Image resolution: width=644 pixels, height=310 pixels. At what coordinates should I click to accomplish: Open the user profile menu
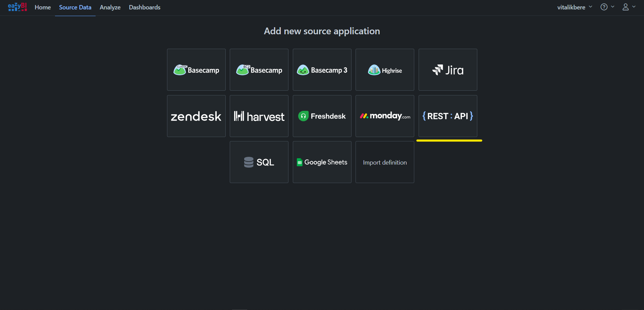(629, 7)
